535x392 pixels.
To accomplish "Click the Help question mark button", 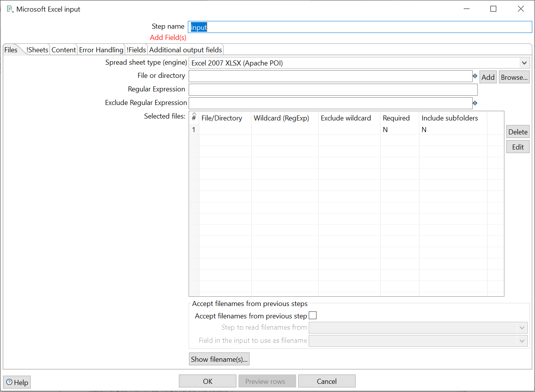I will coord(17,382).
